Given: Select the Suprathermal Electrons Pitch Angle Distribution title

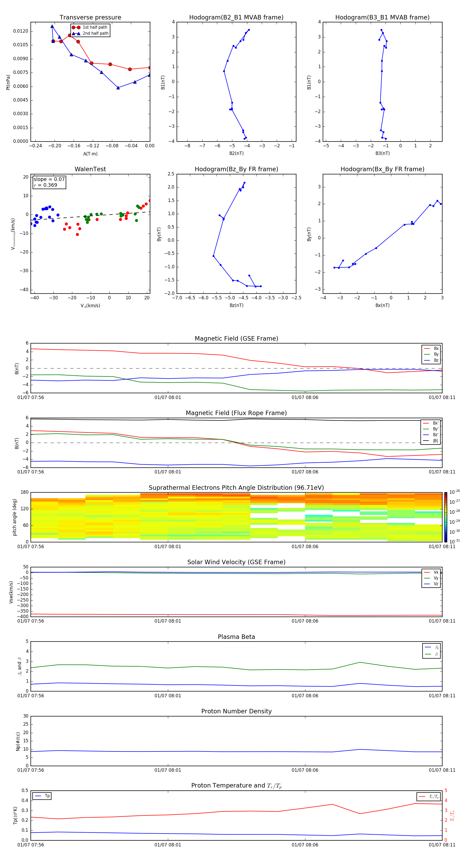Looking at the screenshot, I should point(236,488).
